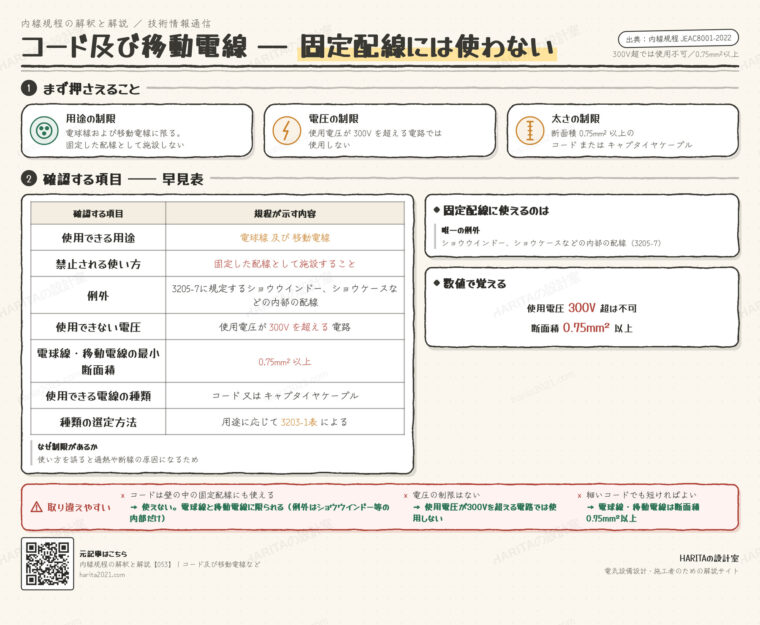Click the mistake 細いコードでも短ければよい
The width and height of the screenshot is (760, 625).
(x=641, y=495)
